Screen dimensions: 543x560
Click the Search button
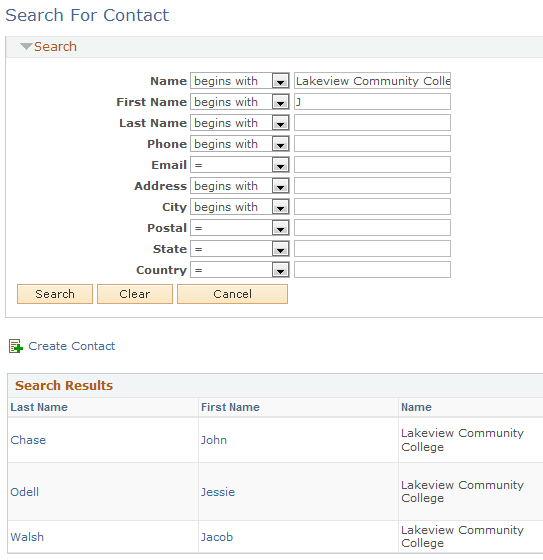point(55,294)
